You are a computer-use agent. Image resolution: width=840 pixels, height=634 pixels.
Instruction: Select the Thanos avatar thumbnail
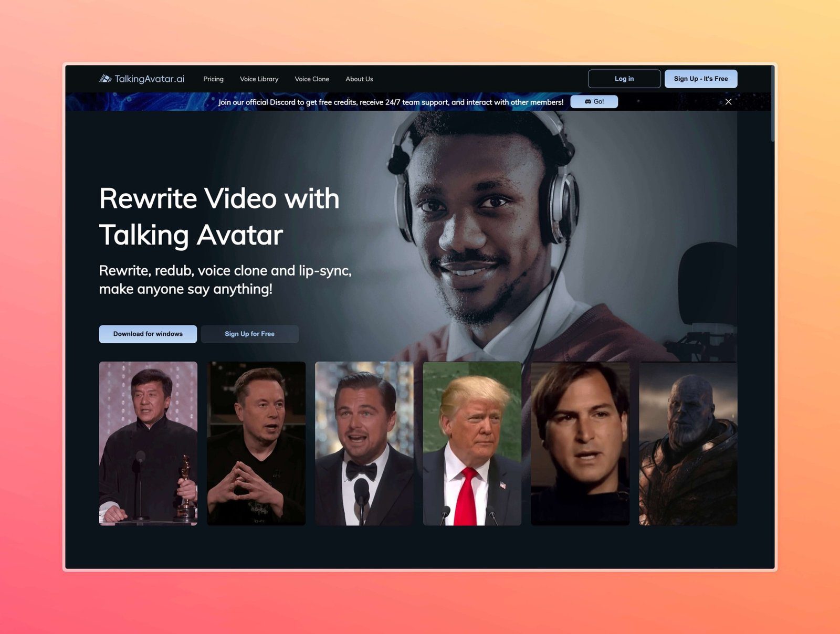(688, 442)
